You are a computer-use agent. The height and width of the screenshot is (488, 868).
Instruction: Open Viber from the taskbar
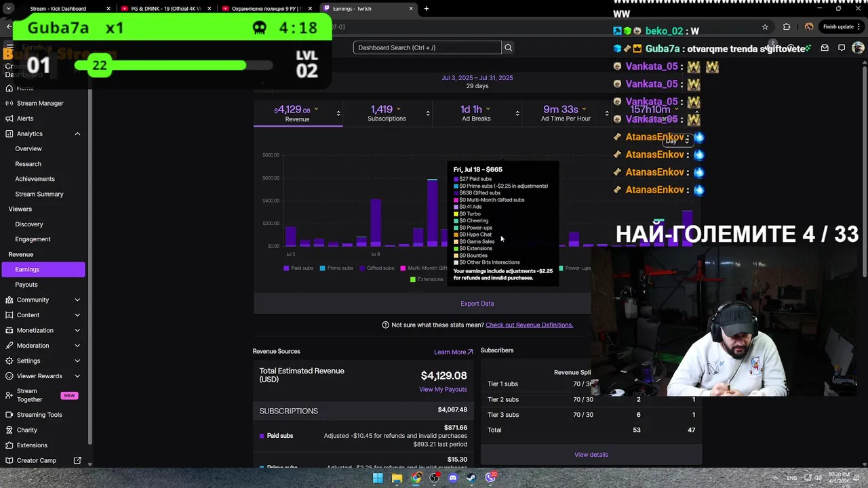[490, 478]
